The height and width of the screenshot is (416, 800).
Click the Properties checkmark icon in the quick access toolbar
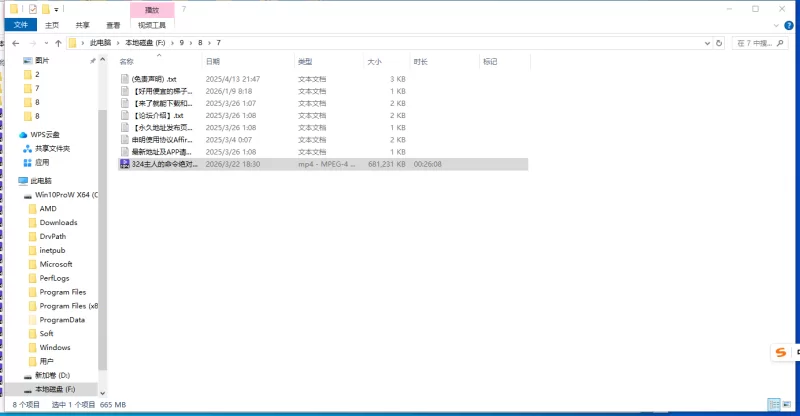[x=33, y=9]
